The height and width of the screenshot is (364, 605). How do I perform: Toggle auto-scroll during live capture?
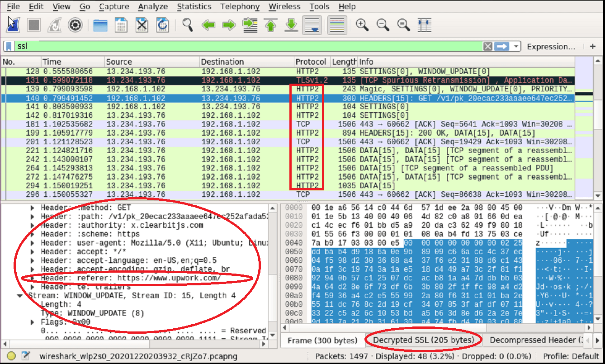(313, 25)
